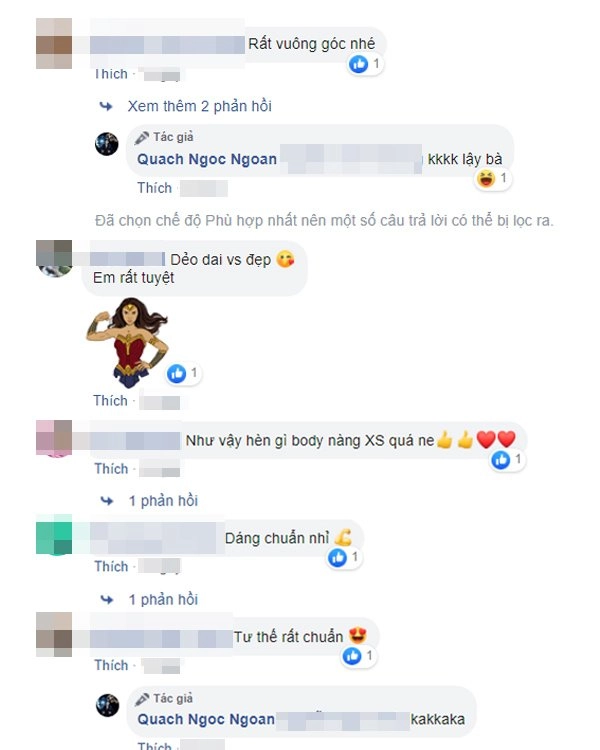Click the green avatar of 'Dáng chuẩn nhỉ' commenter
This screenshot has height=750, width=600.
54,534
